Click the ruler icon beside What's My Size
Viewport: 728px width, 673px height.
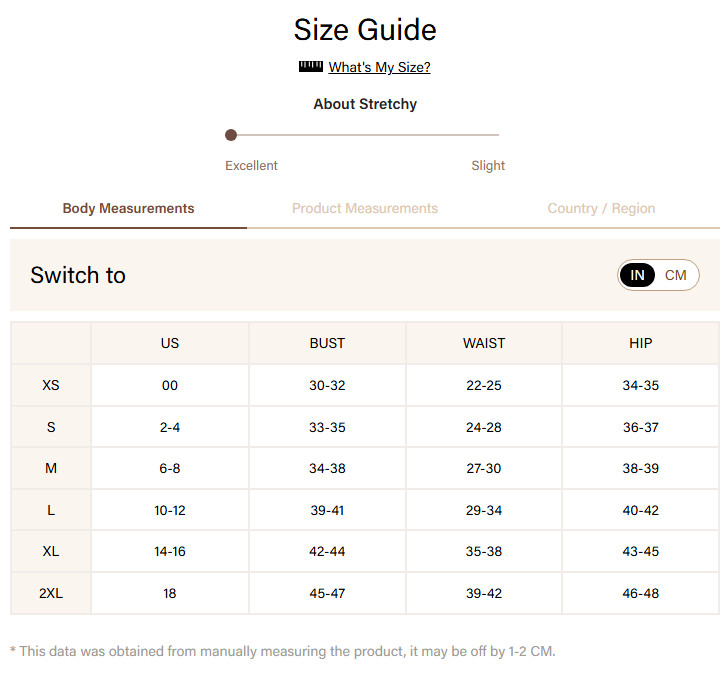[311, 66]
